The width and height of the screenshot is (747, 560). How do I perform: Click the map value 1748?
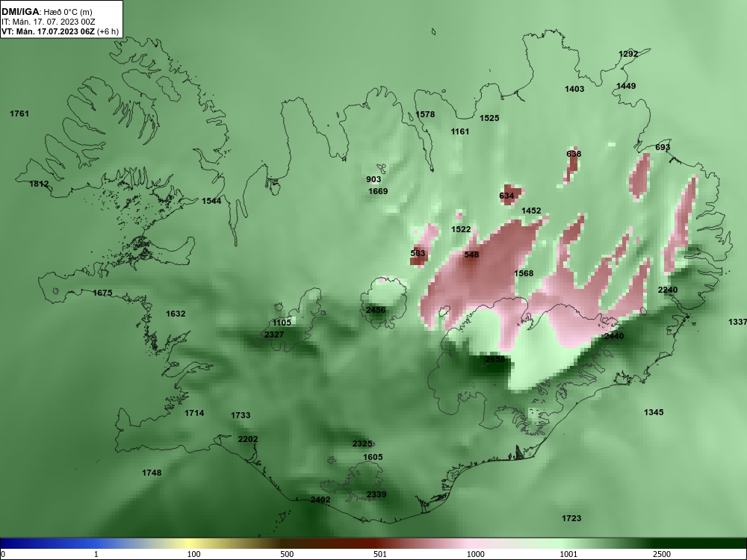152,473
